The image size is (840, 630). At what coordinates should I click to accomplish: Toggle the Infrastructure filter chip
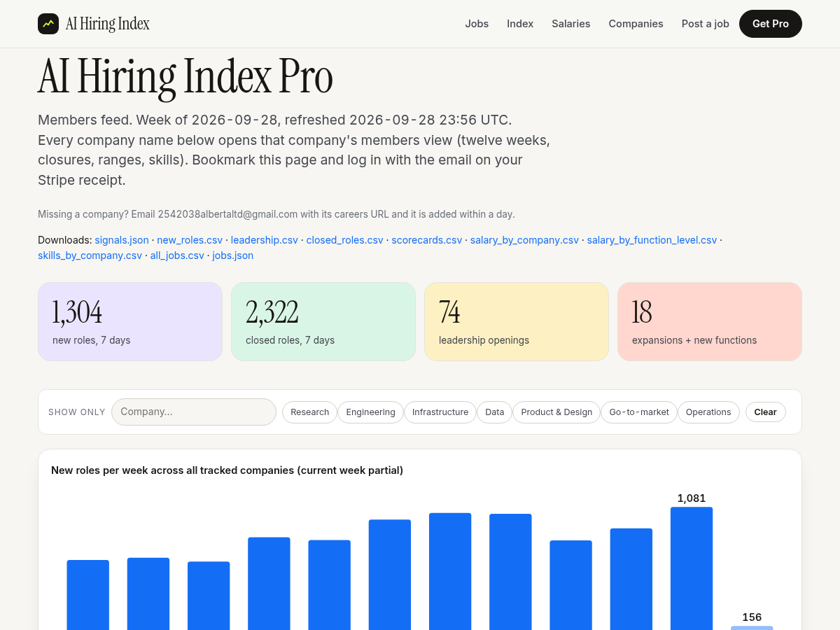[x=440, y=412]
